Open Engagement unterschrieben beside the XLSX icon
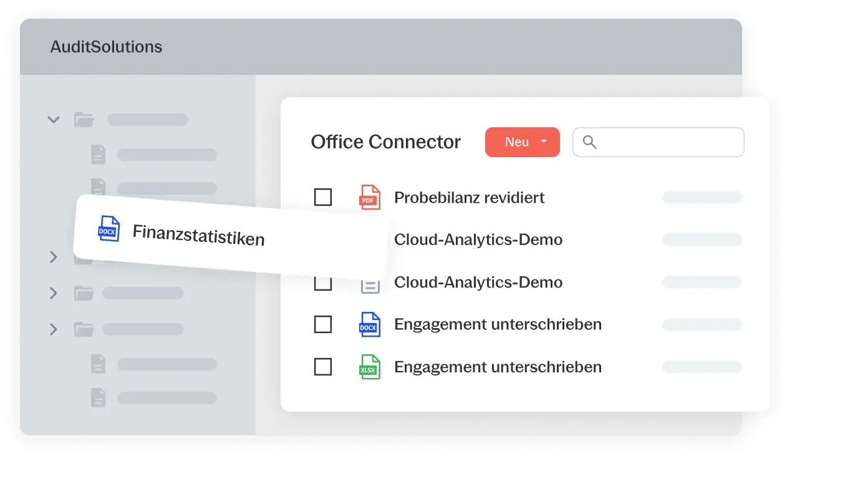Image resolution: width=868 pixels, height=489 pixels. point(498,367)
